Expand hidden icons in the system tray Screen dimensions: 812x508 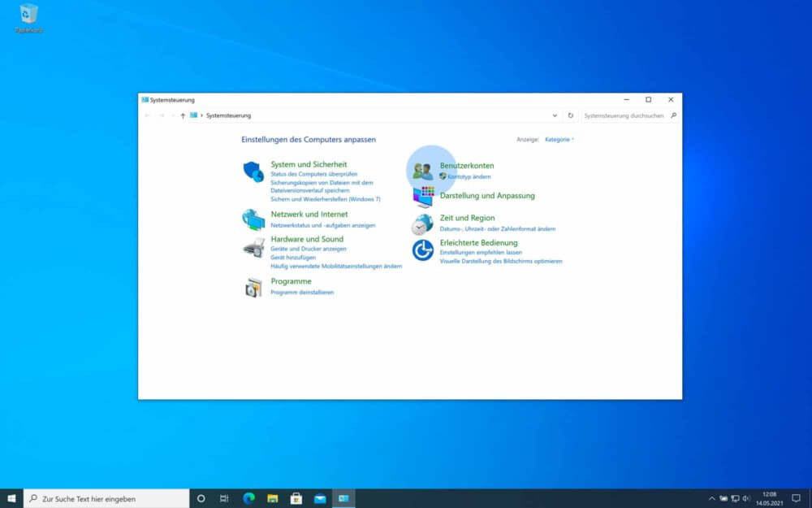click(x=711, y=498)
